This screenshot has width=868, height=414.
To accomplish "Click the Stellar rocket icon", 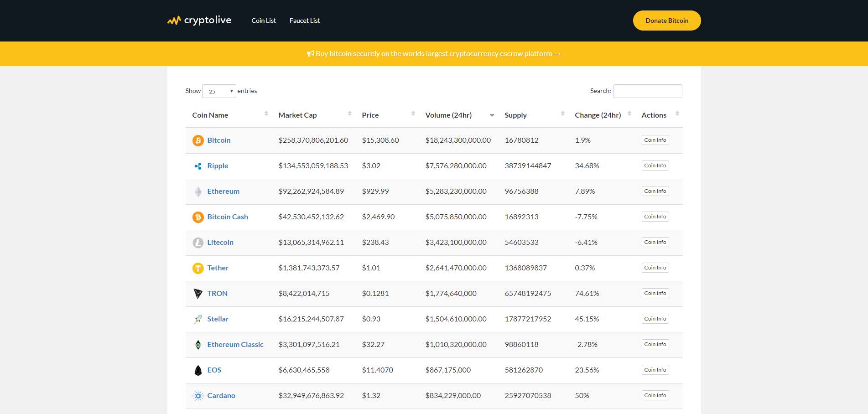I will coord(198,319).
